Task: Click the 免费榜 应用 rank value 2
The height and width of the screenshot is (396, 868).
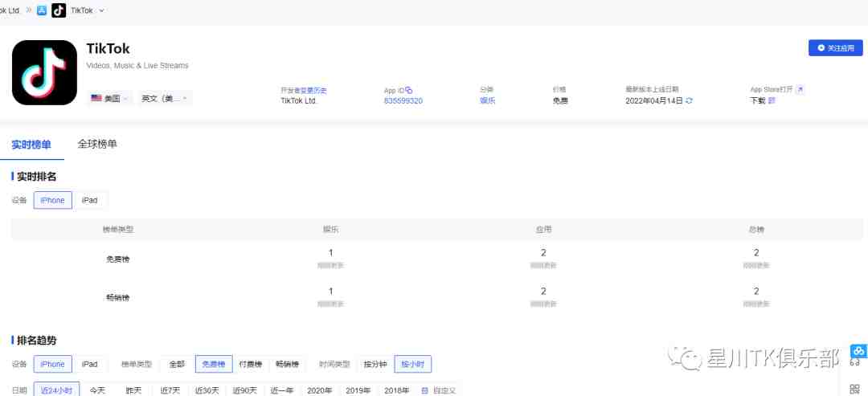Action: pyautogui.click(x=543, y=253)
